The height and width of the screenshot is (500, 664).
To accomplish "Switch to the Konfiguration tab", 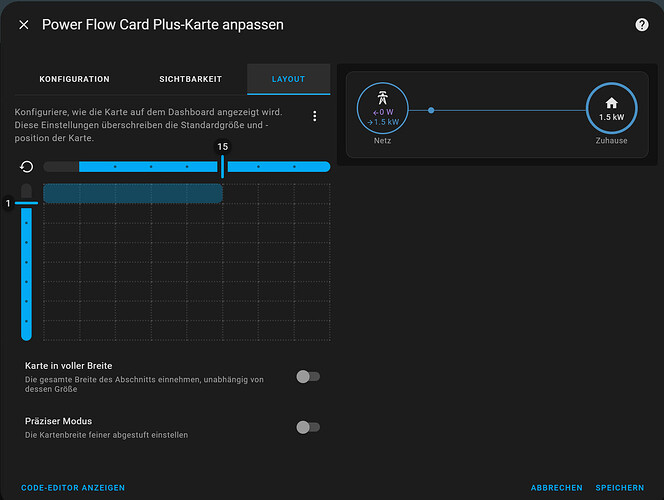I will pyautogui.click(x=74, y=79).
